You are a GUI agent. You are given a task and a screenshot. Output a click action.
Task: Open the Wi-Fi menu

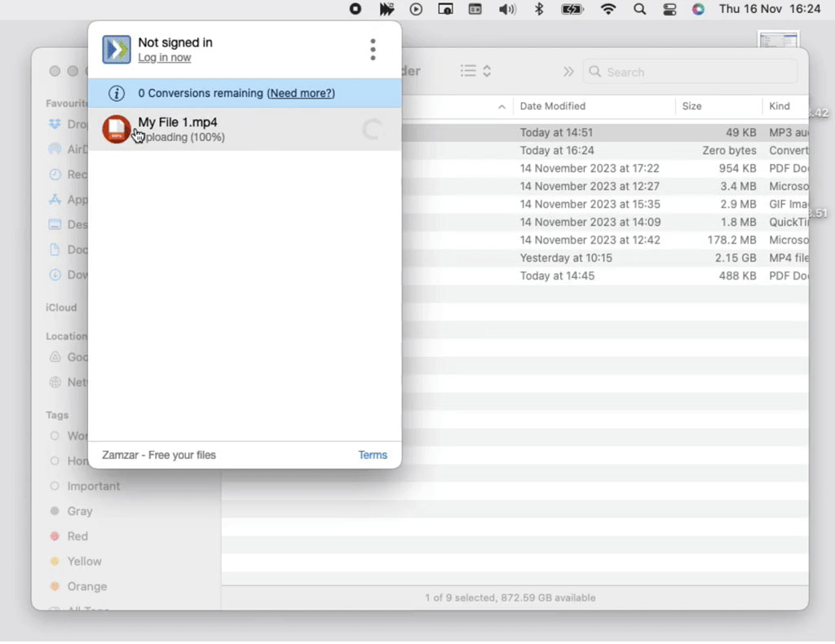[608, 9]
